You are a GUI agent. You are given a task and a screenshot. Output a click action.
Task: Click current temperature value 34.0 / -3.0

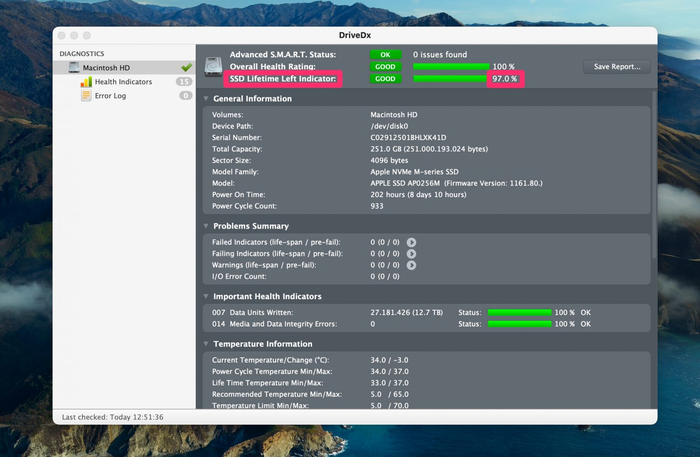pos(389,360)
